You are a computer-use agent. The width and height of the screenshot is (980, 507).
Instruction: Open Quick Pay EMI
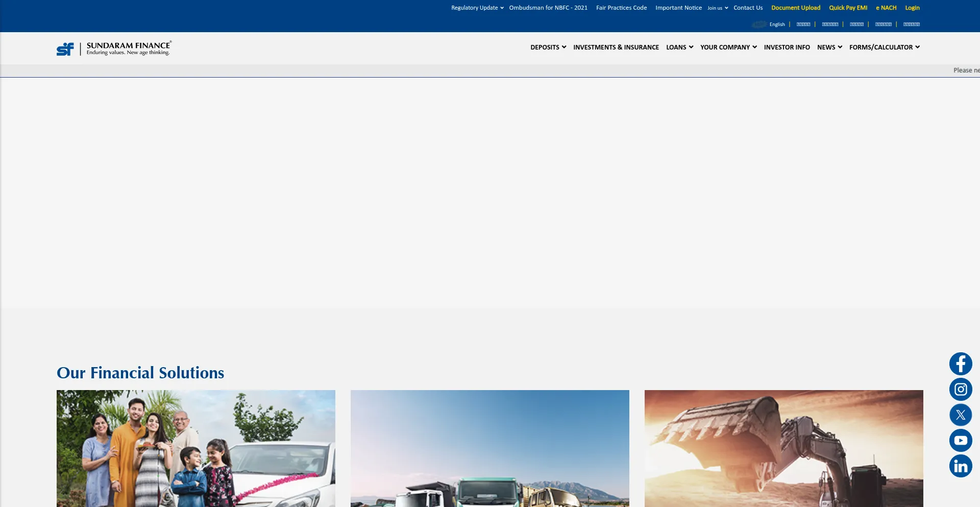[848, 8]
